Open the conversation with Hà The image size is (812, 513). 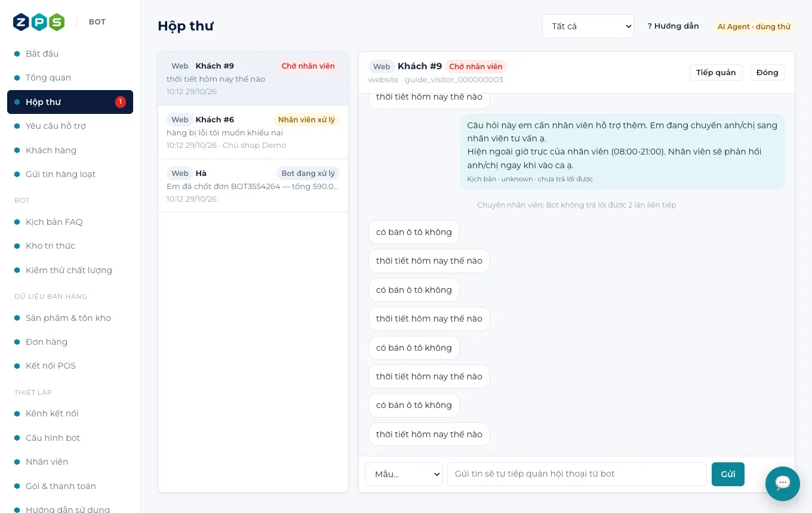(x=253, y=186)
